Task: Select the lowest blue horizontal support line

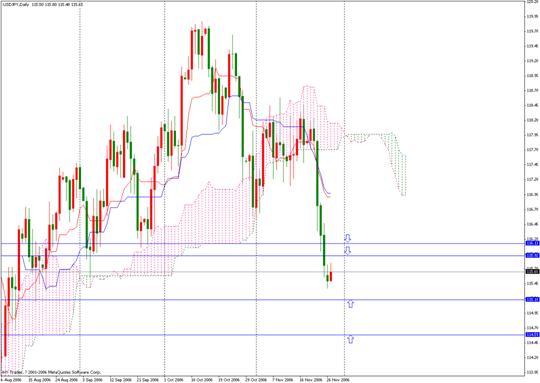Action: [x=262, y=335]
